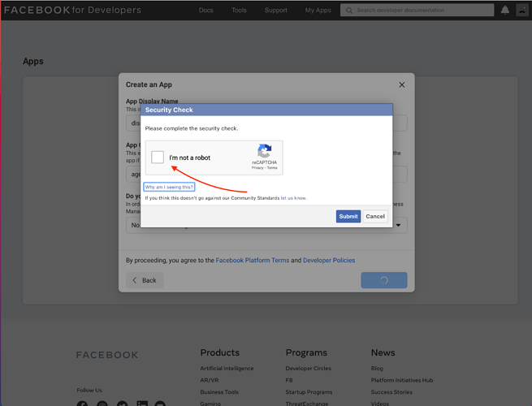The height and width of the screenshot is (406, 532).
Task: Open Developer Policies link
Action: (329, 260)
